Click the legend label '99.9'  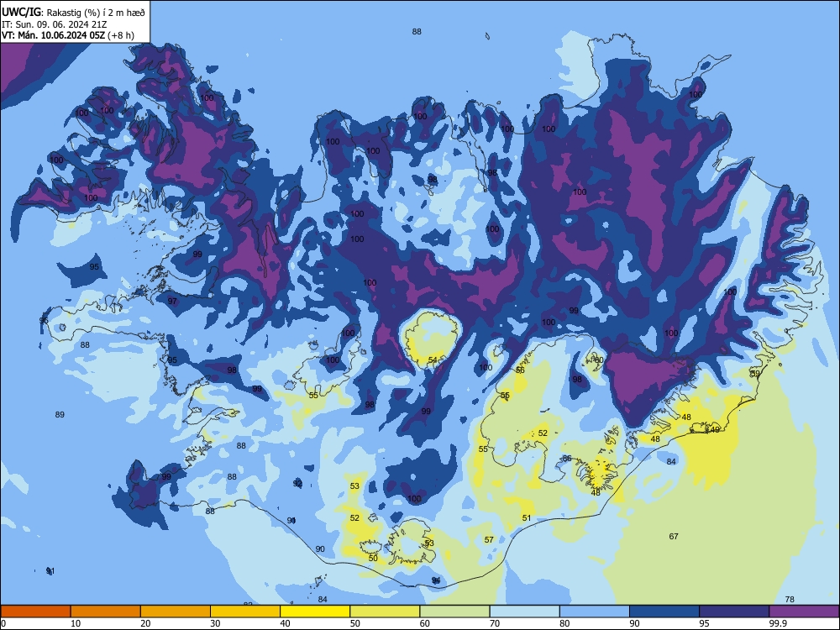(x=778, y=623)
